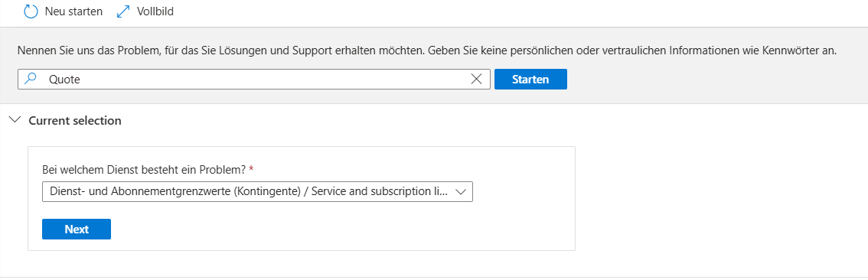Open the Dienst service dropdown
Image resolution: width=868 pixels, height=280 pixels.
(x=257, y=191)
